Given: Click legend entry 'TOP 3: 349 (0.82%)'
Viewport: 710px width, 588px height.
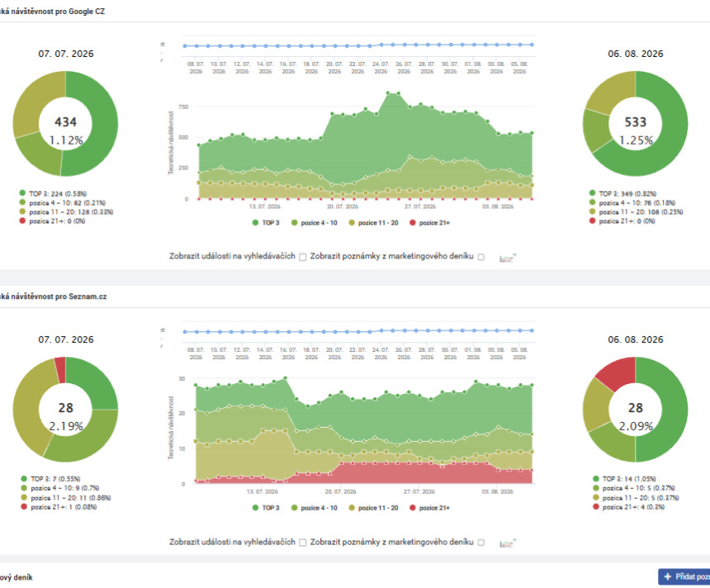Looking at the screenshot, I should pyautogui.click(x=622, y=193).
